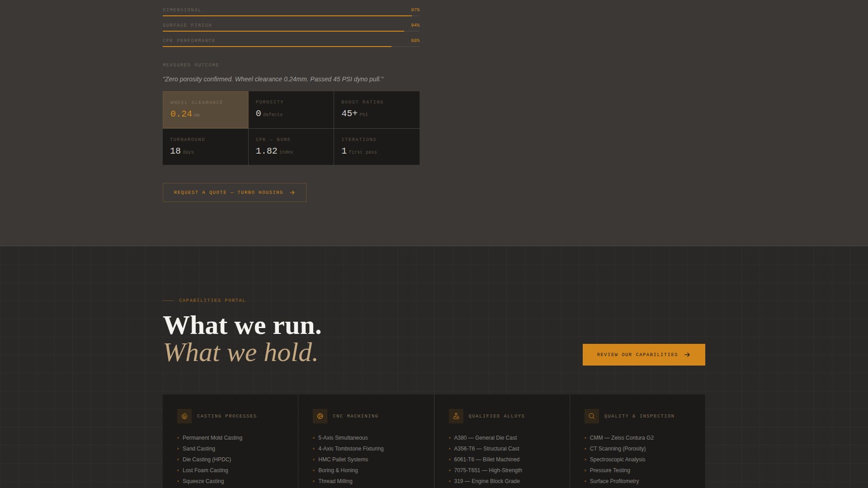Select CT Scanning (Porosity)

click(x=618, y=448)
